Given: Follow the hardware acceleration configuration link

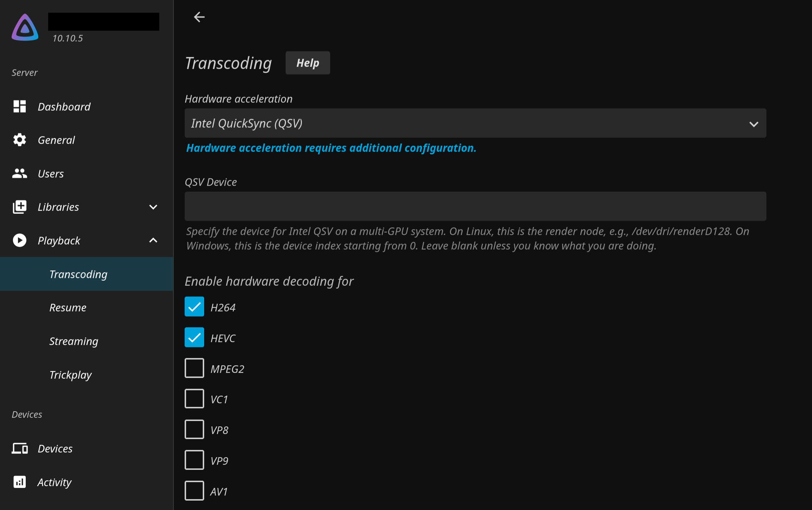Looking at the screenshot, I should (331, 148).
